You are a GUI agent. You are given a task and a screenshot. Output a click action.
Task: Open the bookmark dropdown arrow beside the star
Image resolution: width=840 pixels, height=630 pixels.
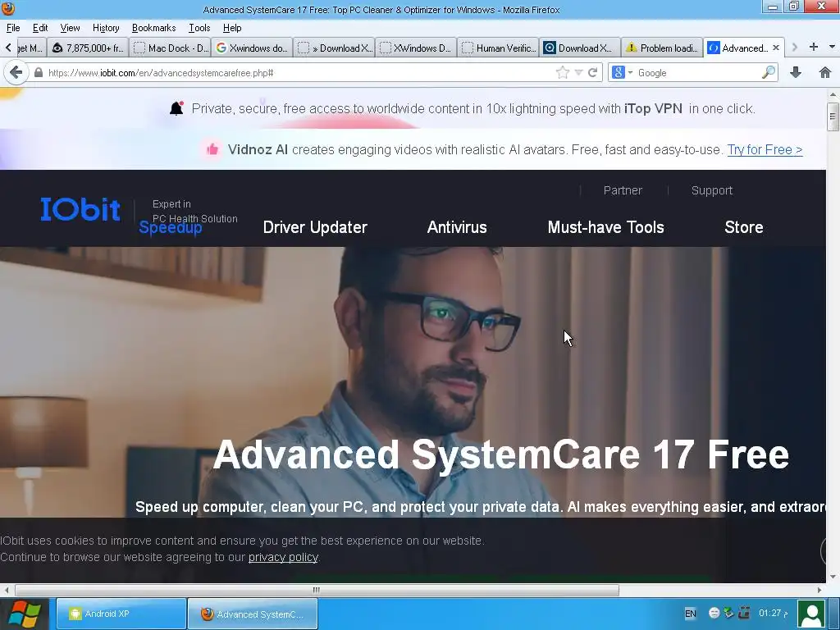click(x=578, y=72)
